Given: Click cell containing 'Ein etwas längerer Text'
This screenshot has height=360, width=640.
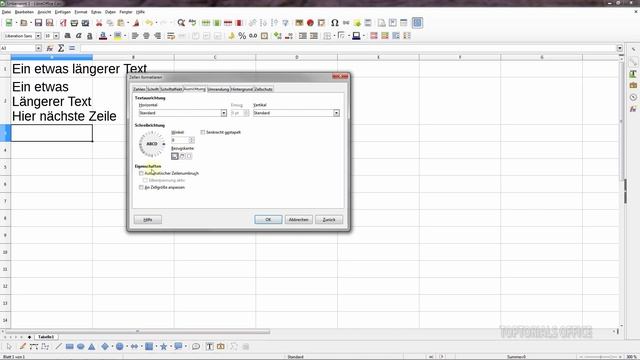Looking at the screenshot, I should point(51,69).
